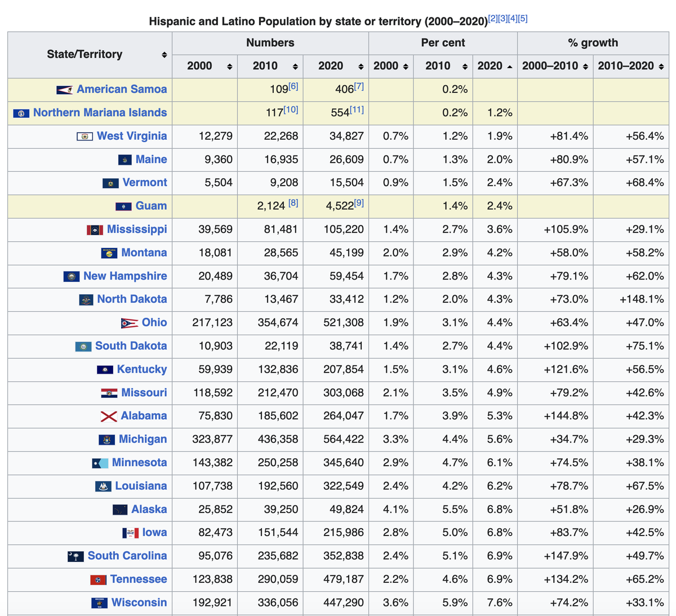Follow the Wisconsin state link
Viewport: 676px width, 616px height.
139,602
